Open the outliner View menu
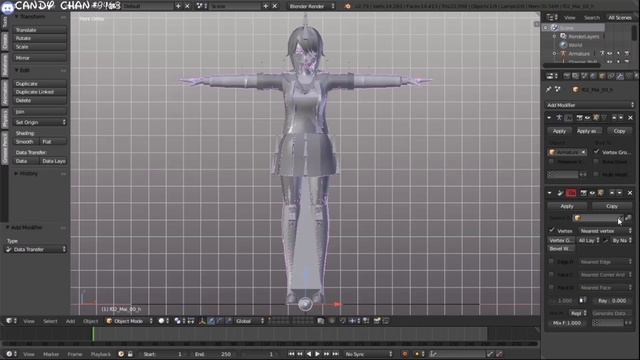 click(569, 18)
